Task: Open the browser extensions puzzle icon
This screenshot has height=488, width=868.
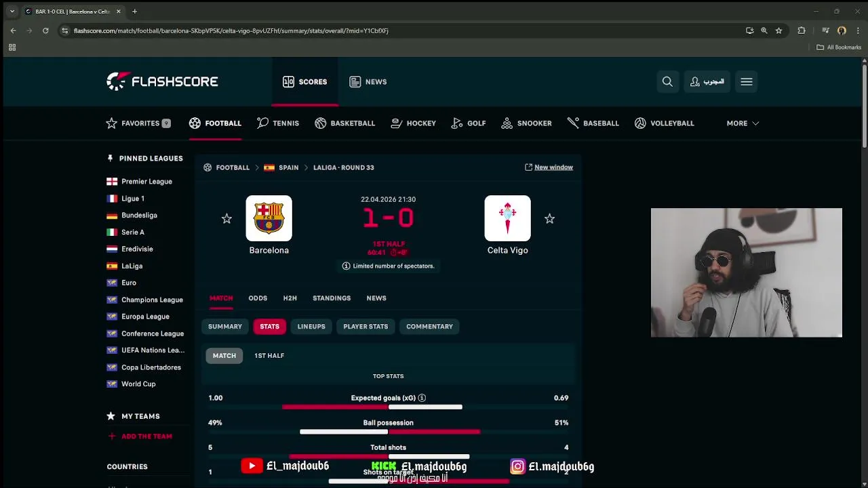Action: tap(802, 30)
